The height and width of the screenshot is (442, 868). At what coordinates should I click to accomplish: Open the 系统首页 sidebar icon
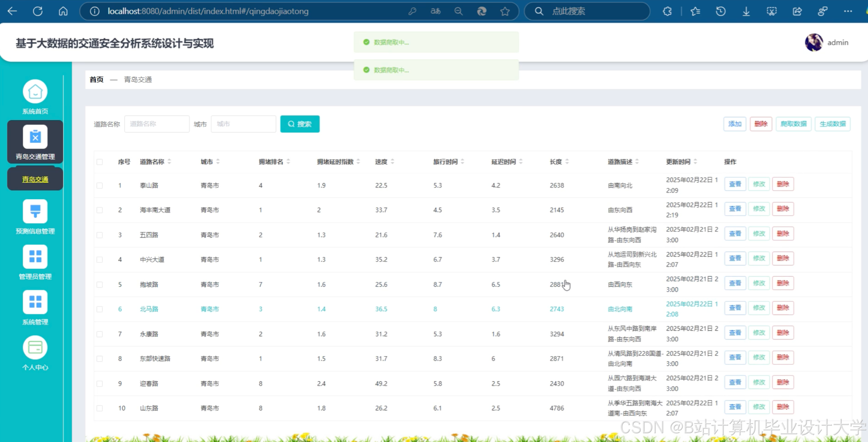click(35, 96)
